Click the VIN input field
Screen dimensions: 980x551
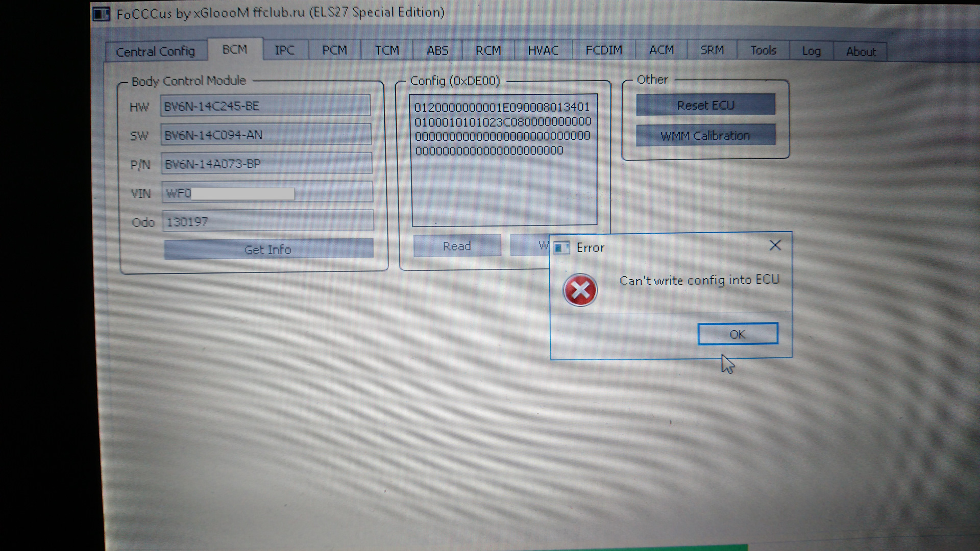click(267, 193)
